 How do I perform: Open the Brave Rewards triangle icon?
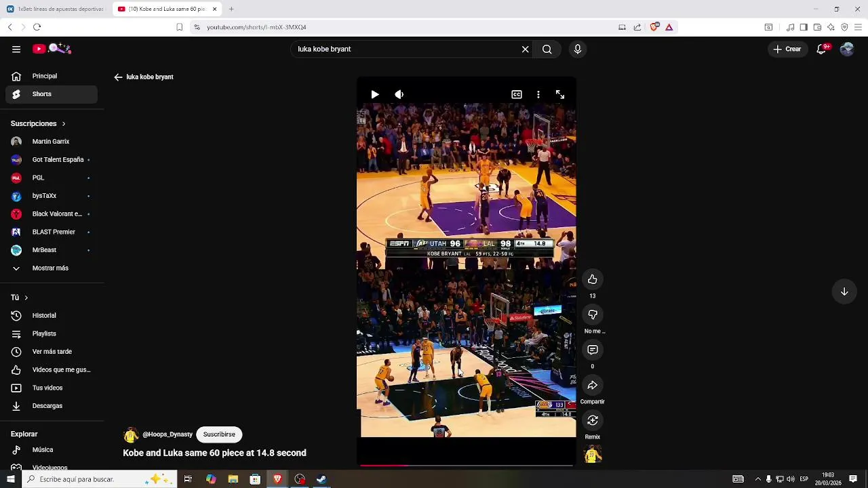[669, 27]
